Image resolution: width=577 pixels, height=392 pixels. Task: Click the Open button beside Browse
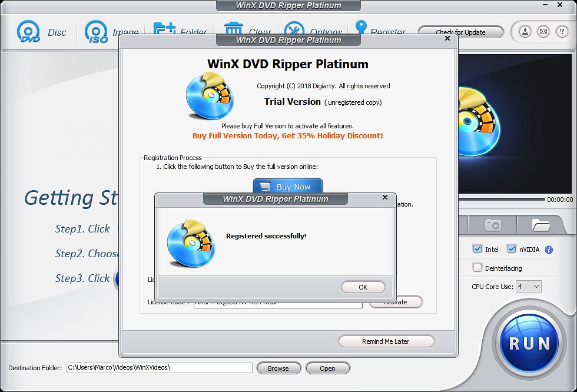click(327, 368)
